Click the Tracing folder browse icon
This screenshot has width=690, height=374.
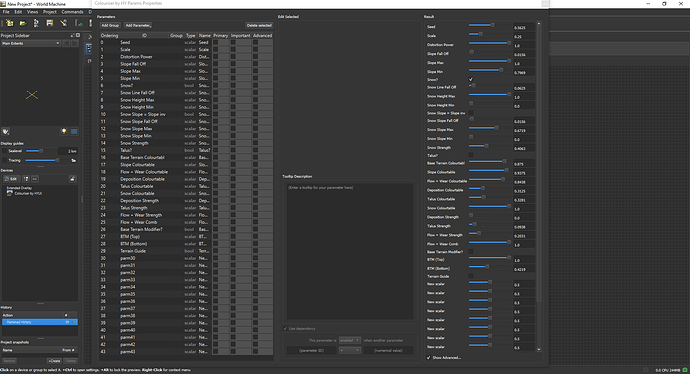click(73, 161)
